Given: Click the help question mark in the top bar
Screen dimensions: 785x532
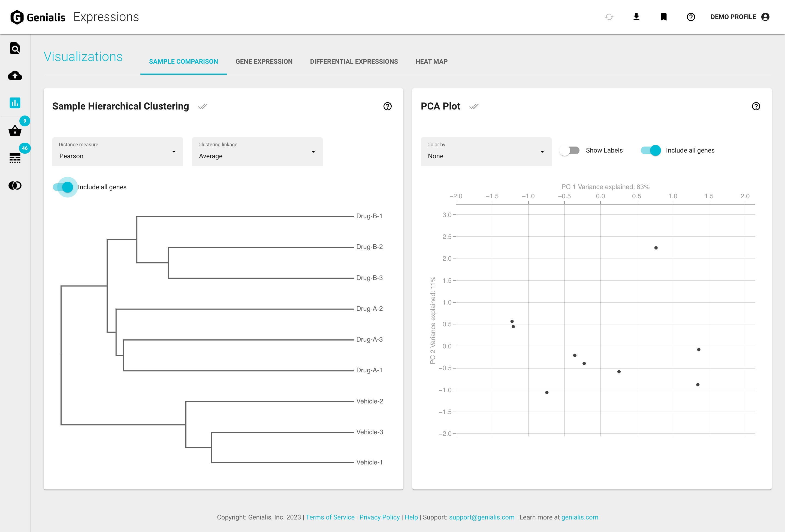Looking at the screenshot, I should (x=691, y=17).
